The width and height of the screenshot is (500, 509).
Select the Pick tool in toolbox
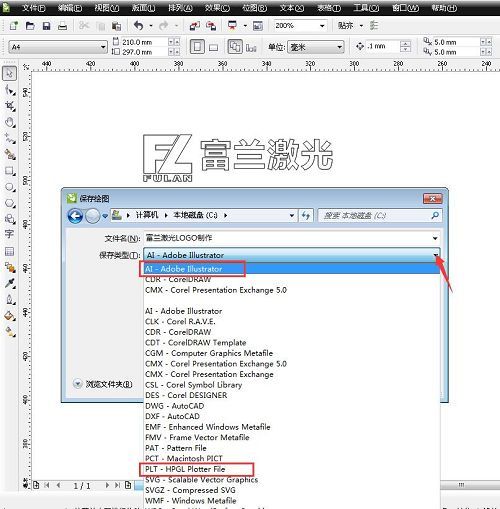click(9, 73)
